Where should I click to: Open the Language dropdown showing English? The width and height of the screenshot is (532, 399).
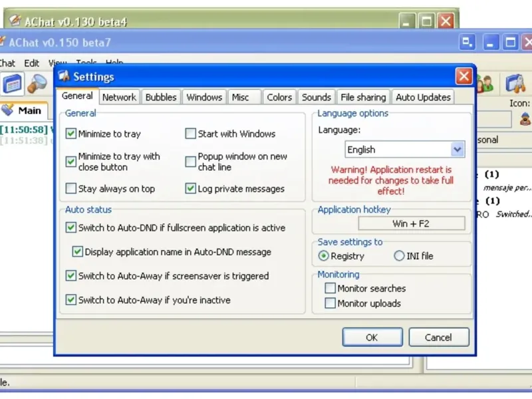click(x=405, y=149)
